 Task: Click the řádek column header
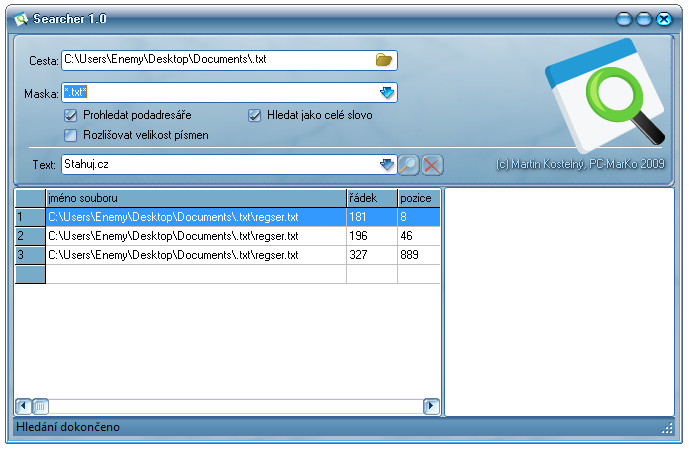coord(372,198)
